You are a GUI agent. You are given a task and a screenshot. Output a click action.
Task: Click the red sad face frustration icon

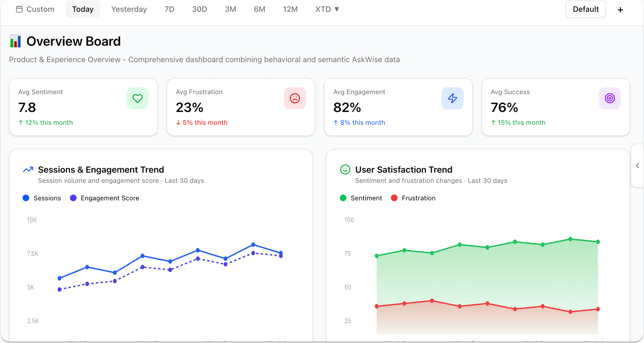295,98
